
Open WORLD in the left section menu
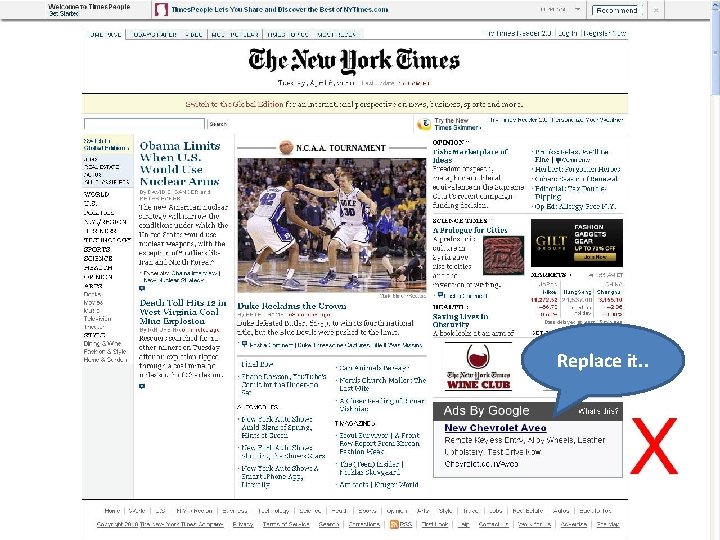pyautogui.click(x=96, y=194)
